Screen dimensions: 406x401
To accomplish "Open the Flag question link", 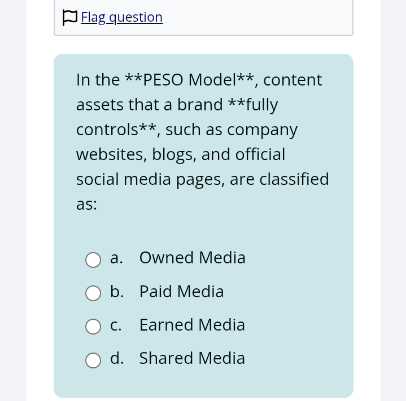I will pyautogui.click(x=122, y=17).
